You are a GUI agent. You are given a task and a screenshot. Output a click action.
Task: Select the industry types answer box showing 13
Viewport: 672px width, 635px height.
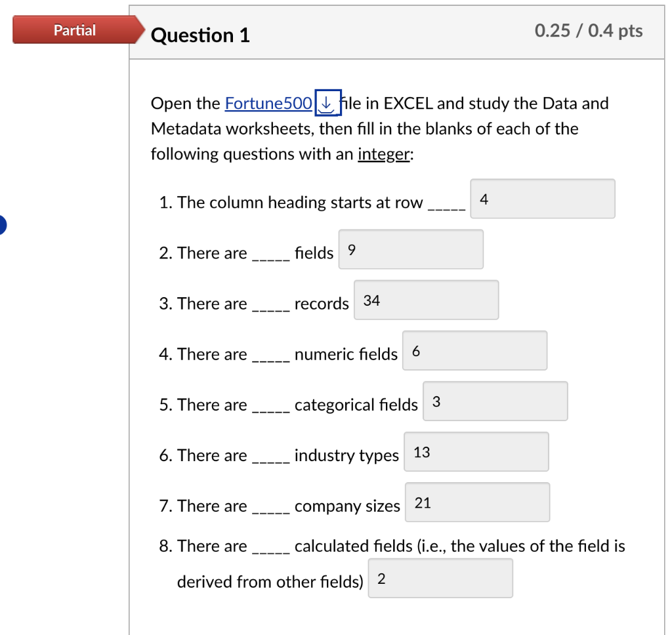[x=476, y=451]
